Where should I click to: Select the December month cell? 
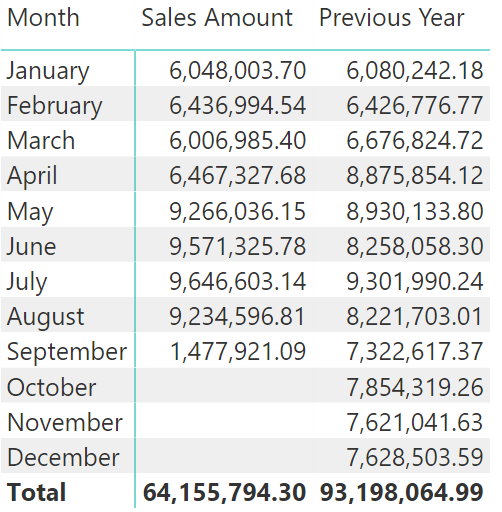[63, 457]
